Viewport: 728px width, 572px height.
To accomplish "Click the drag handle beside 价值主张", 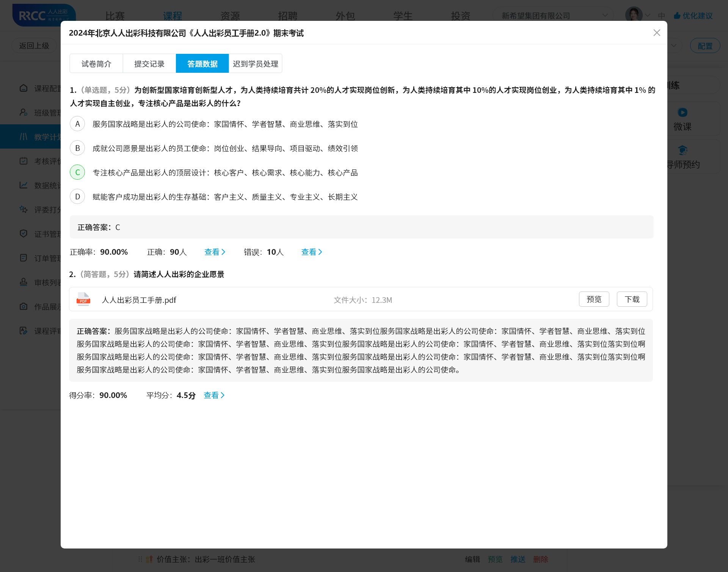I will (x=140, y=559).
